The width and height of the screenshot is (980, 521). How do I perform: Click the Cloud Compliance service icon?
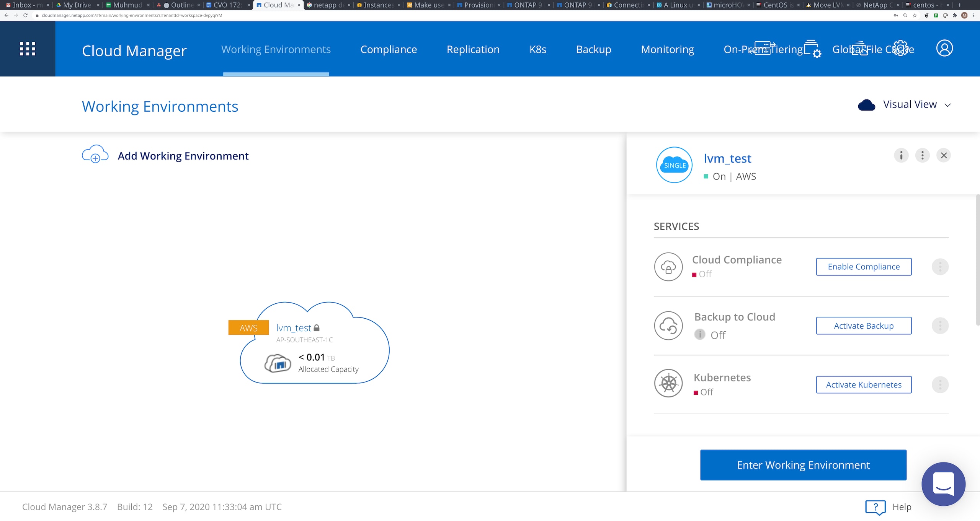point(668,267)
